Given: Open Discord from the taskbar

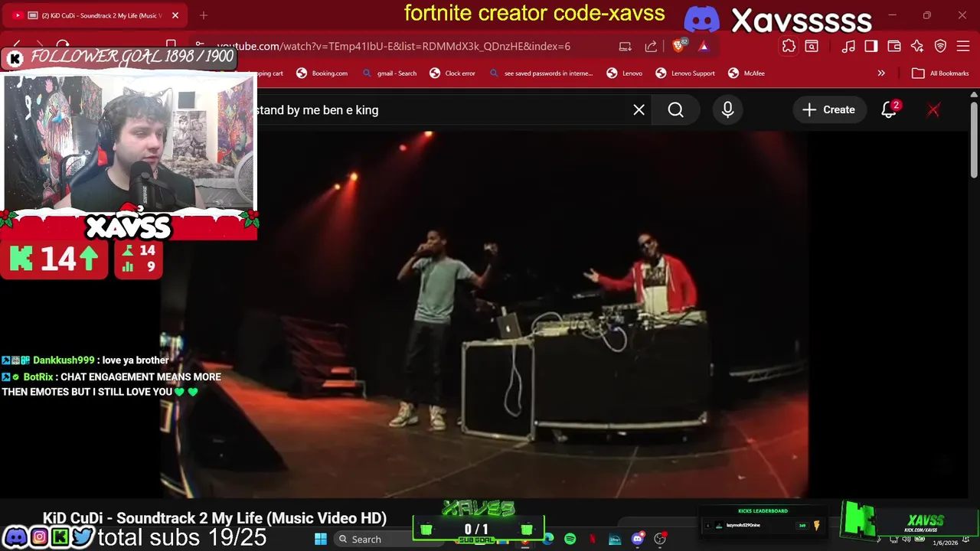Looking at the screenshot, I should click(x=637, y=540).
